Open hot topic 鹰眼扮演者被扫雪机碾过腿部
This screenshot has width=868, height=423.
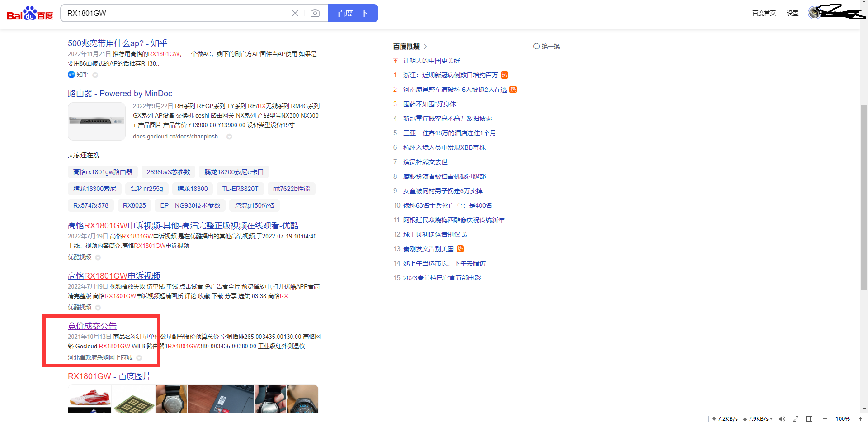click(444, 176)
